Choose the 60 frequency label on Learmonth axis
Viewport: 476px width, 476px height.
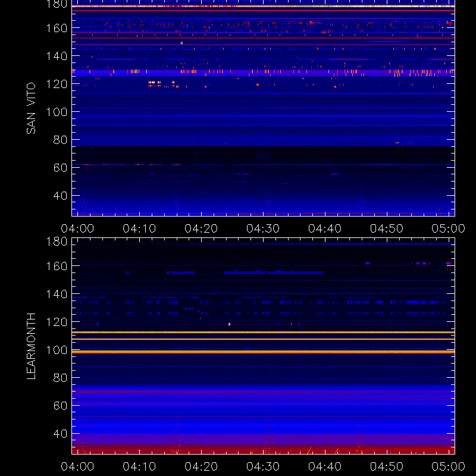point(60,406)
